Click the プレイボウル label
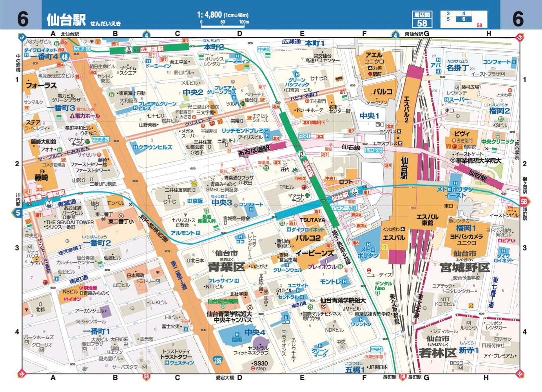This screenshot has width=542, height=392. [322, 267]
